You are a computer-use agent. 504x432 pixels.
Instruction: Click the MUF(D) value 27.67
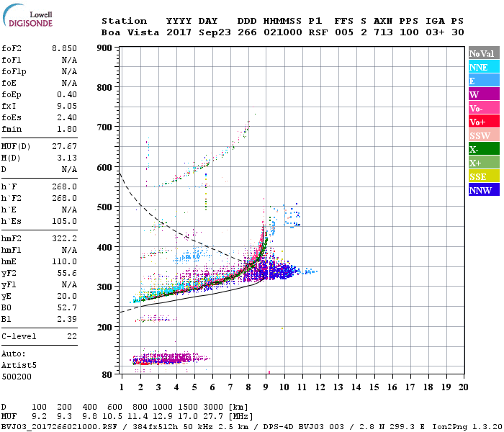pyautogui.click(x=64, y=146)
